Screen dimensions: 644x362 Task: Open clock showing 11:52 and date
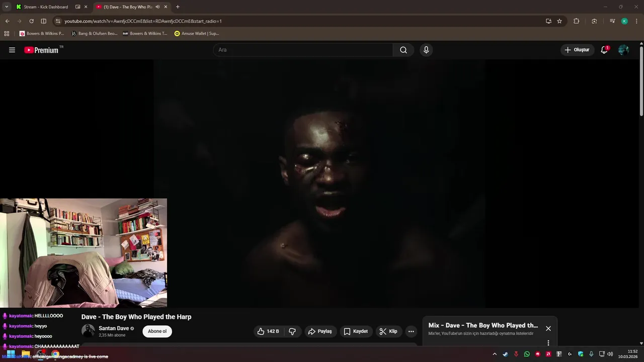[x=628, y=354]
